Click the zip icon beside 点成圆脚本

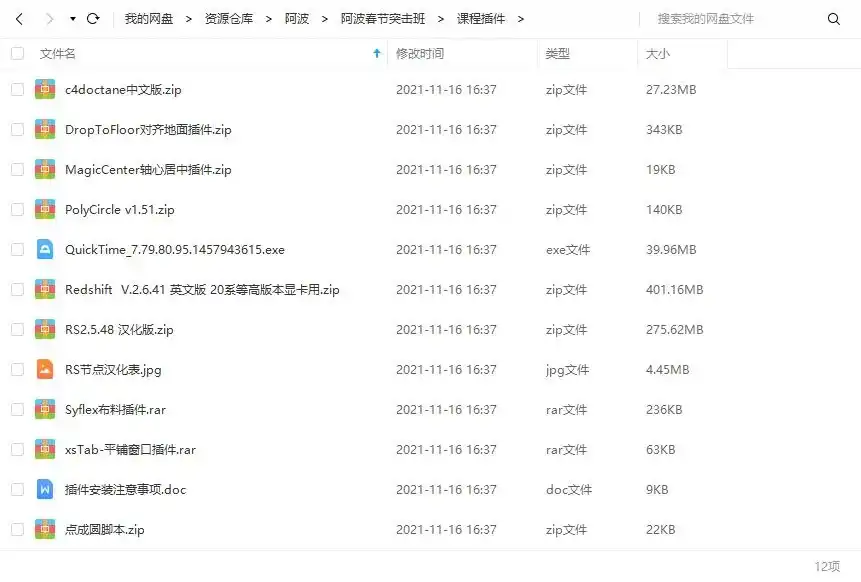(45, 529)
